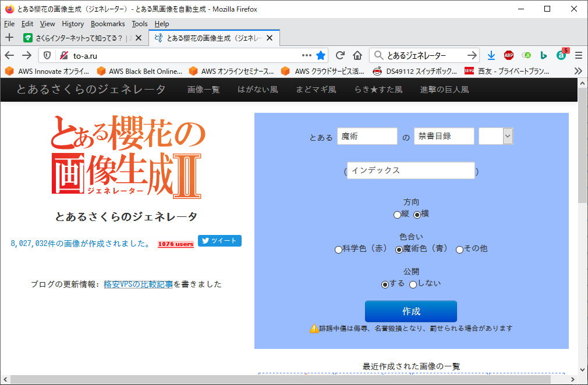Click the tracking protection shield icon
Image resolution: width=588 pixels, height=385 pixels.
(48, 55)
